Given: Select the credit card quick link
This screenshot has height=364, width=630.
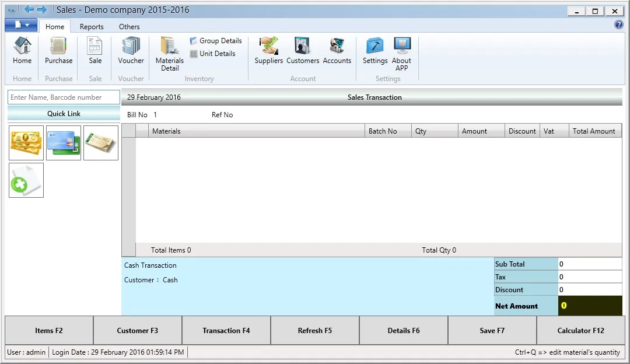Looking at the screenshot, I should (63, 142).
